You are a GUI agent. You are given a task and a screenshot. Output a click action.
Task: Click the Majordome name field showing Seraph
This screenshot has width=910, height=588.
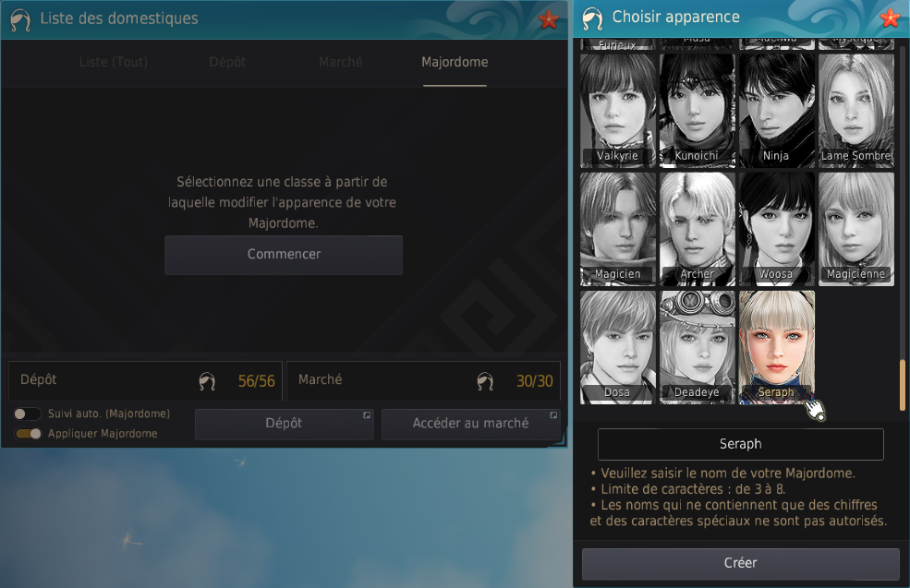pyautogui.click(x=741, y=444)
